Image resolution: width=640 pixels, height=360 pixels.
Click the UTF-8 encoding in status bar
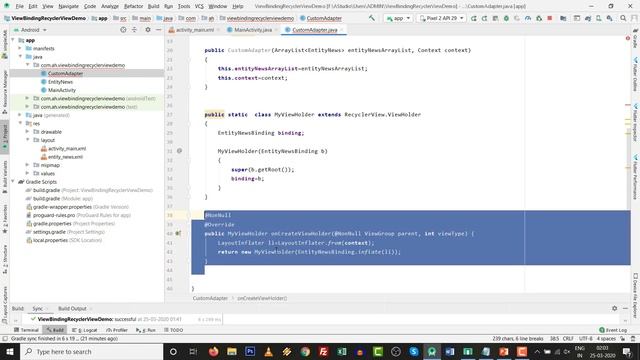coord(585,339)
